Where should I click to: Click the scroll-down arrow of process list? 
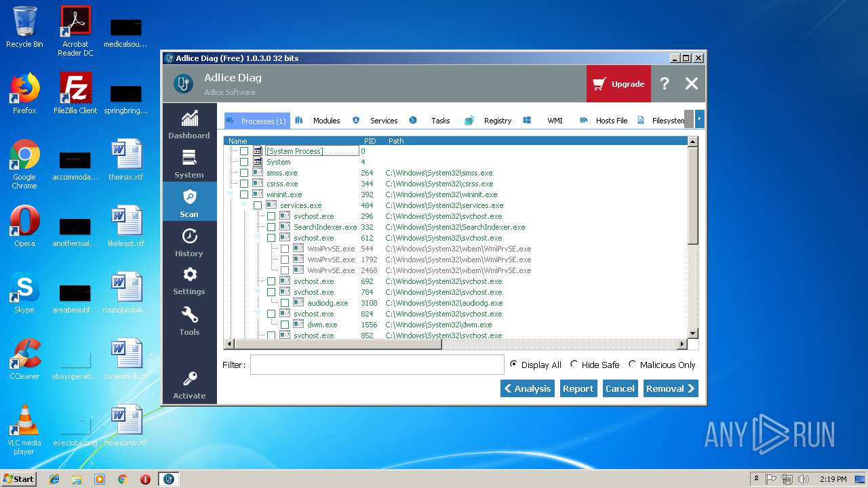(692, 333)
